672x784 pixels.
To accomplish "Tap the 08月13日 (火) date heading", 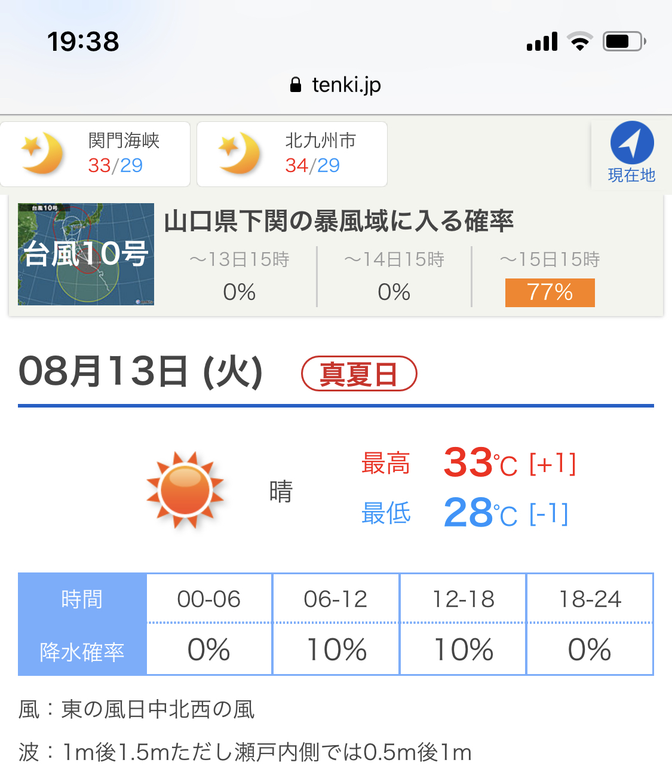I will click(141, 372).
